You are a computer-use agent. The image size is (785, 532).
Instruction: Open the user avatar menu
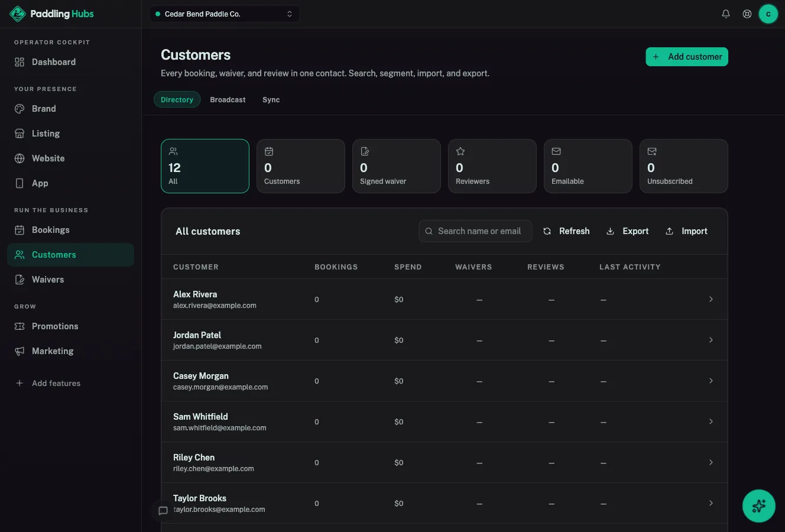point(768,14)
